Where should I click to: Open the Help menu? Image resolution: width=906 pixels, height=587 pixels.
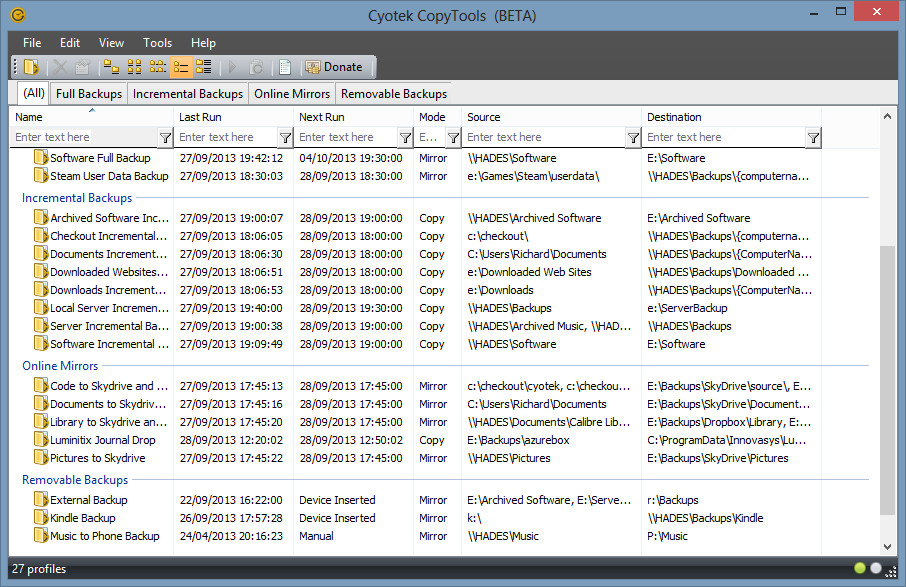(x=203, y=43)
